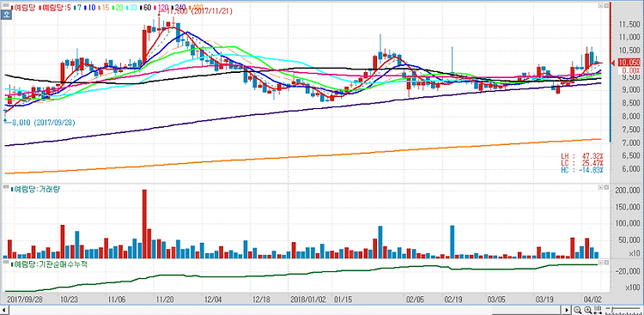644x315 pixels.
Task: Click the -20,000 indicator axis label
Action: tap(628, 271)
